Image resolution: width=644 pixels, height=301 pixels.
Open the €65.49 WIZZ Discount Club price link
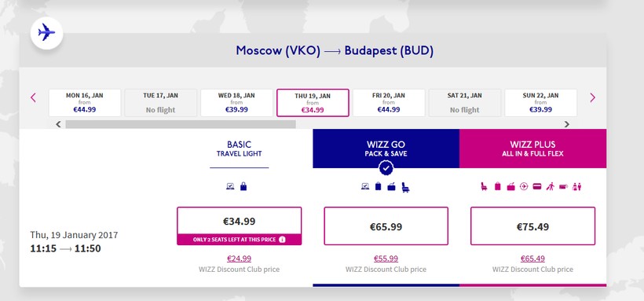click(532, 259)
